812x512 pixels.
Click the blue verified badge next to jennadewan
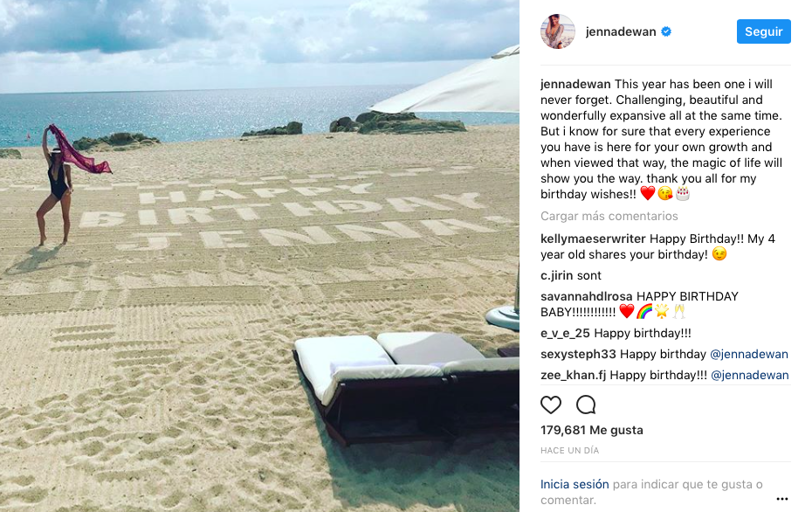666,31
